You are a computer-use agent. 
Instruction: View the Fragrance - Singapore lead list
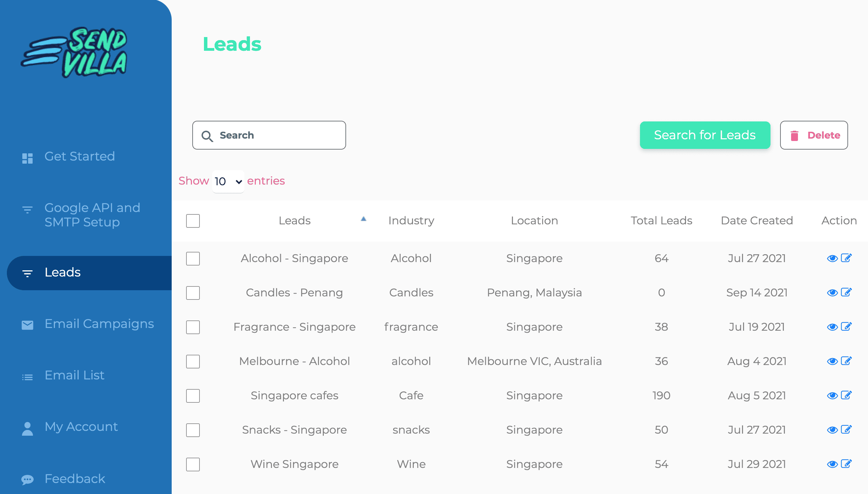coord(832,327)
